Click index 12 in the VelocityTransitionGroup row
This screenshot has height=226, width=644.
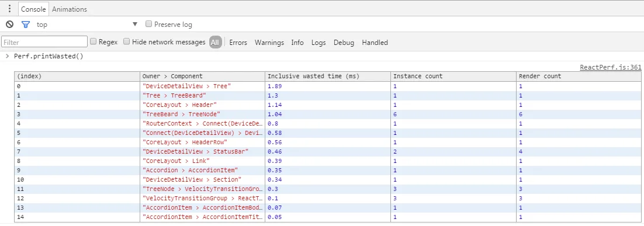[x=20, y=198]
